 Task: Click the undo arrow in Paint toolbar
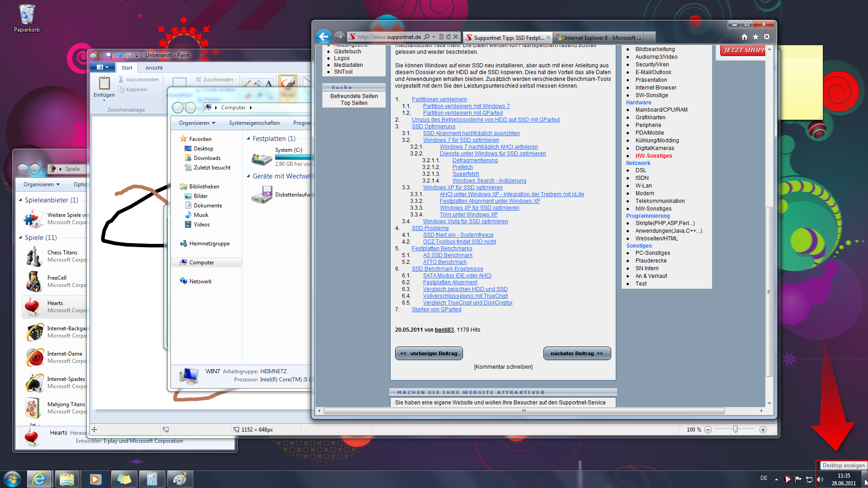coord(118,55)
